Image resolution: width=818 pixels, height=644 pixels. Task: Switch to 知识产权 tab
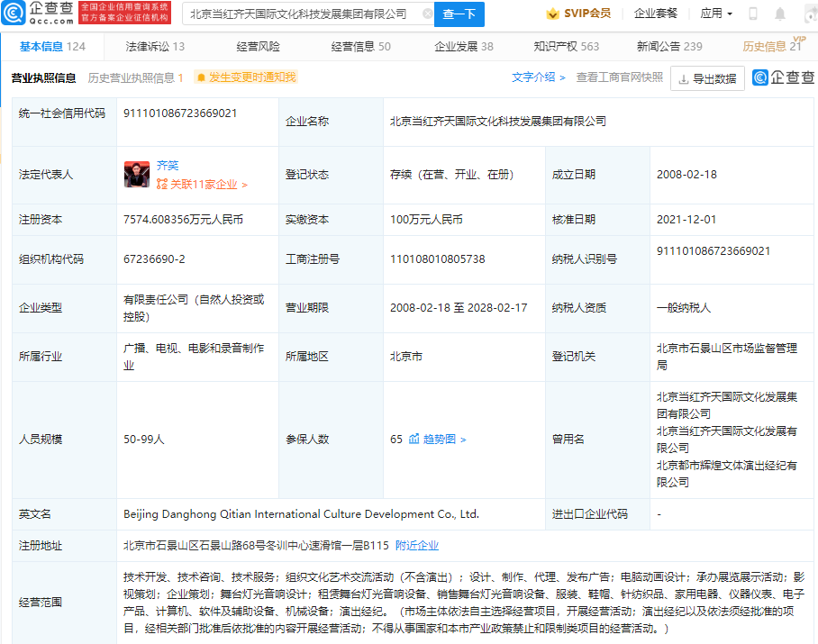pyautogui.click(x=566, y=47)
